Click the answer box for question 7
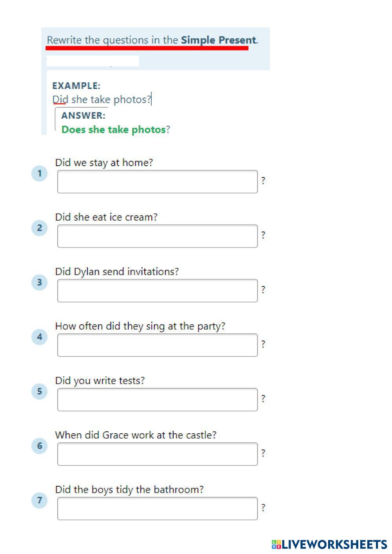 click(157, 509)
